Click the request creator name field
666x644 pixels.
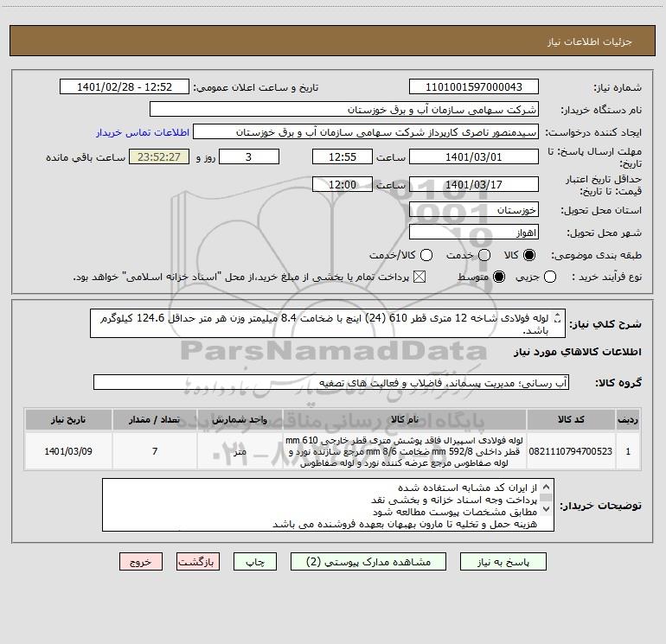tap(366, 132)
